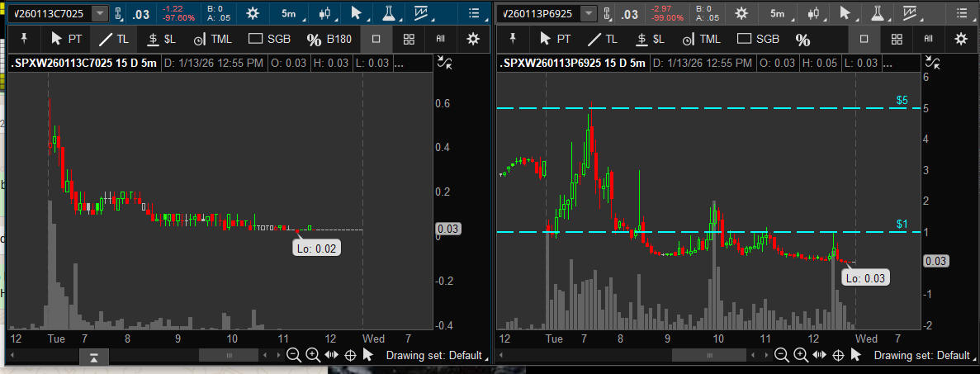
Task: Open the 5m timeframe dropdown in right chart
Action: (x=778, y=13)
